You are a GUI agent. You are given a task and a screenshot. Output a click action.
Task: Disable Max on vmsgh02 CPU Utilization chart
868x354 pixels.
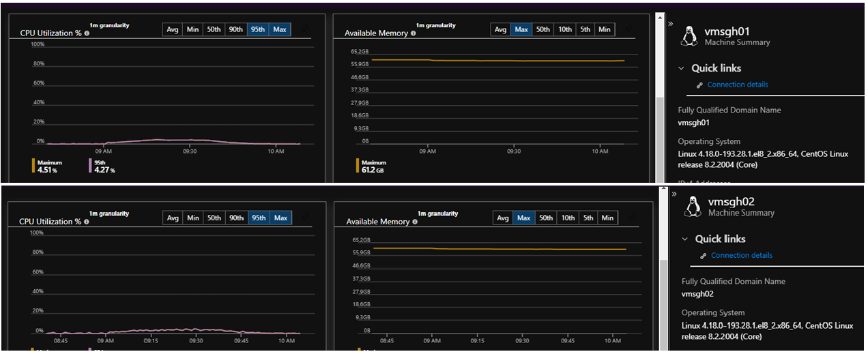click(280, 218)
